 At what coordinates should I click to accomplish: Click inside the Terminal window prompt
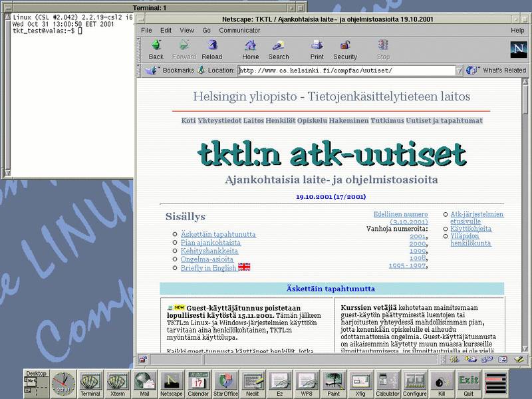pyautogui.click(x=80, y=31)
